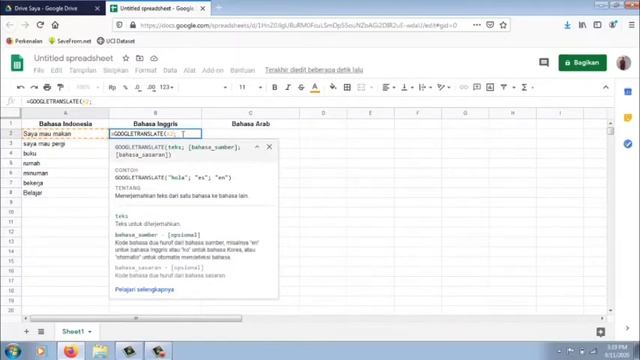This screenshot has width=640, height=360.
Task: Open the Explore button at bottom right
Action: point(600,332)
